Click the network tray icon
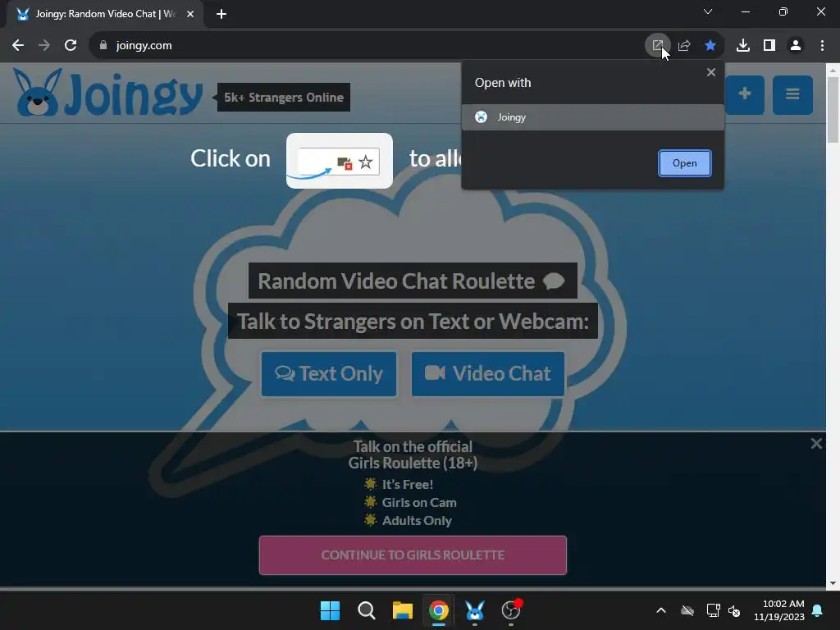Viewport: 840px width, 630px height. tap(713, 610)
